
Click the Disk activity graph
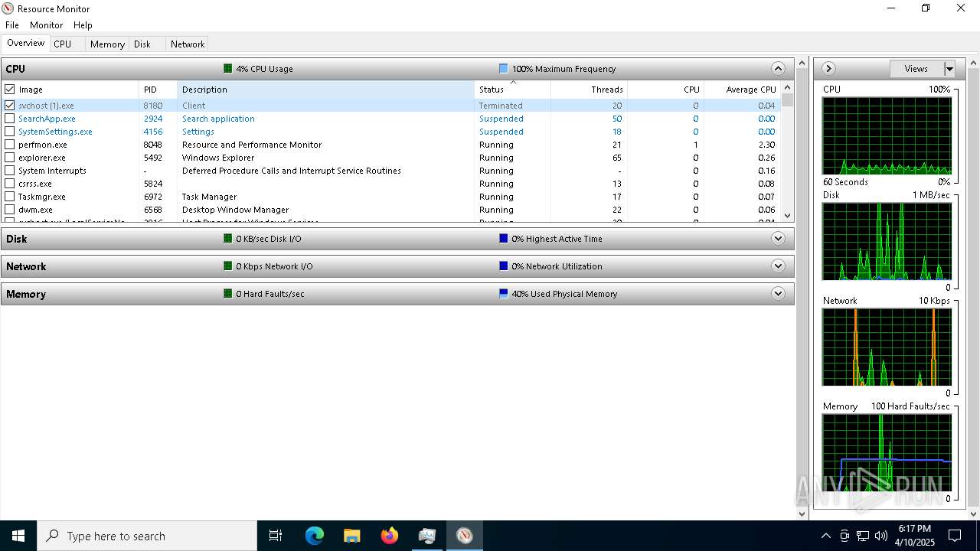click(x=887, y=242)
